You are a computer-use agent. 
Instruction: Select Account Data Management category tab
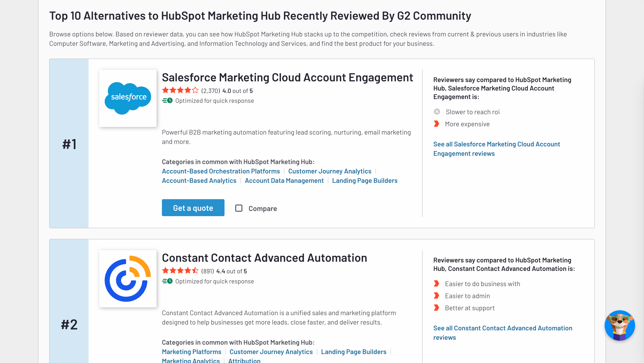(284, 180)
